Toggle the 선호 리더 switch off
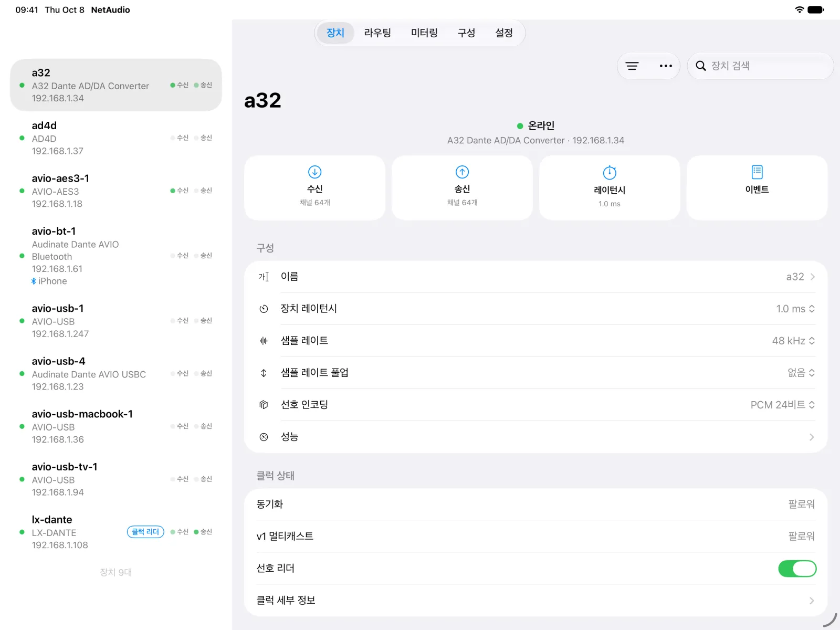This screenshot has width=840, height=630. tap(797, 569)
